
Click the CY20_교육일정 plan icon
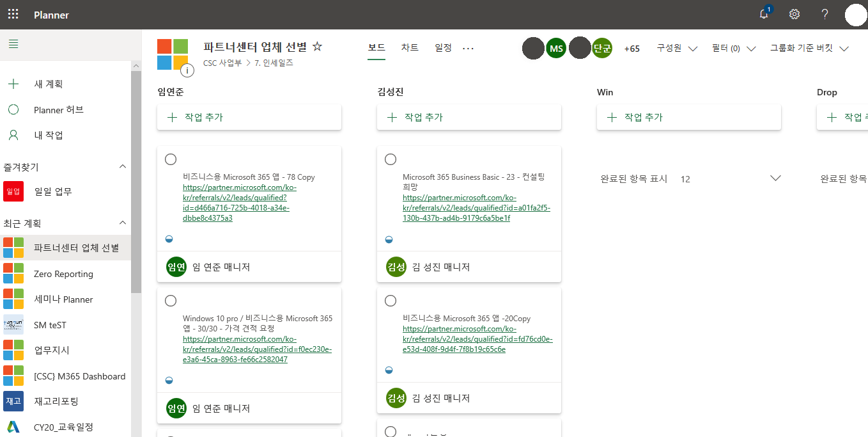[13, 427]
